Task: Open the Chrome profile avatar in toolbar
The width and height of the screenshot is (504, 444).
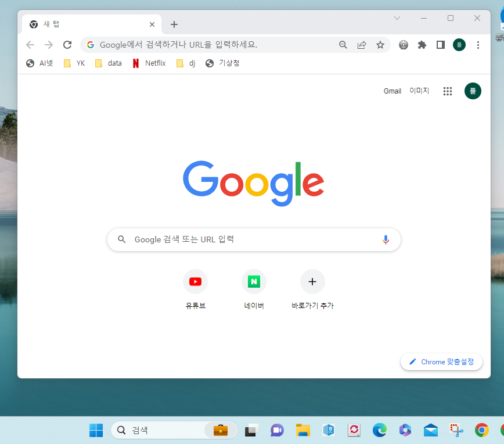Action: 459,45
